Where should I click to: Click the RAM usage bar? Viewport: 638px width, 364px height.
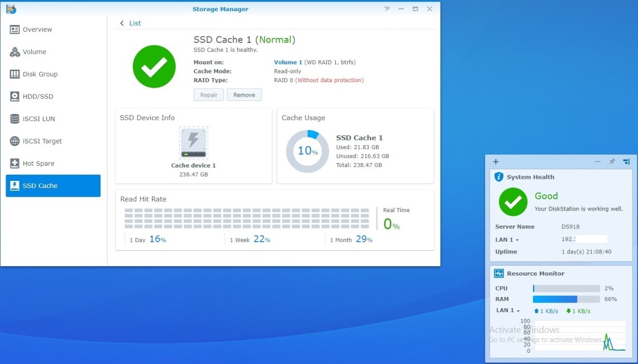click(566, 299)
